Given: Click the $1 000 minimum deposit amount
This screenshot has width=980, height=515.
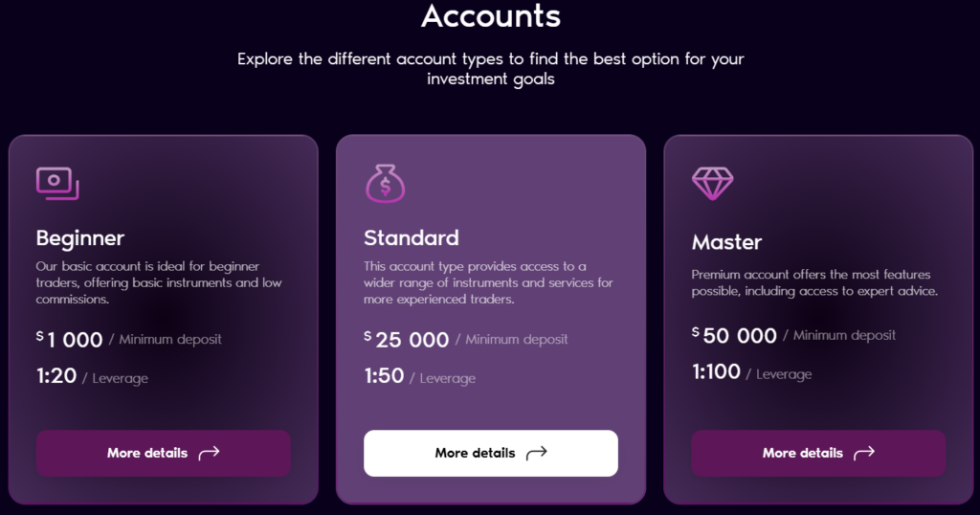Looking at the screenshot, I should tap(70, 339).
